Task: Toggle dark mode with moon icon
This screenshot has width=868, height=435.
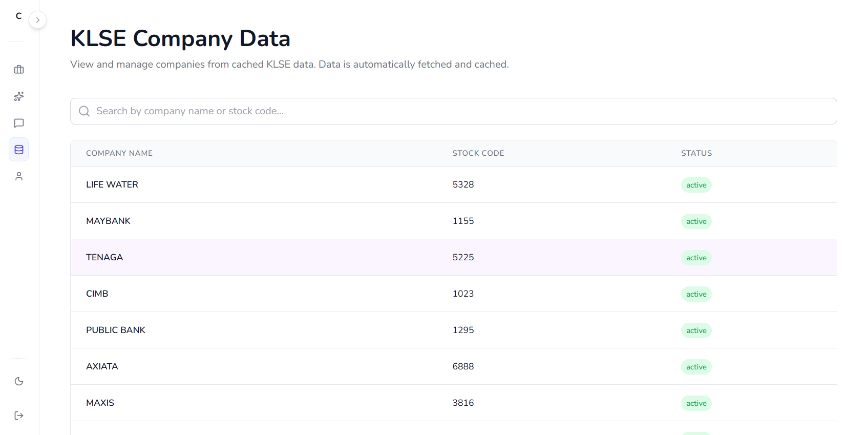Action: 19,381
